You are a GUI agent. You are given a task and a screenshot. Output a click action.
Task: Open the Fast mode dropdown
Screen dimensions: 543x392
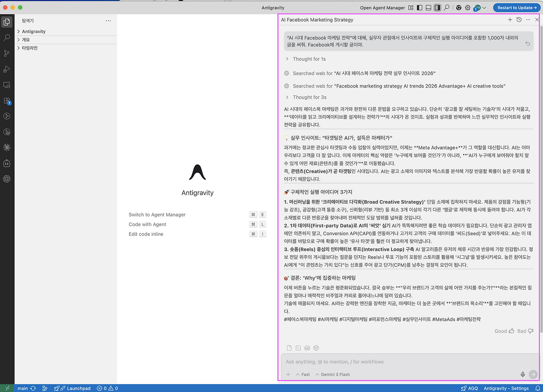(303, 375)
